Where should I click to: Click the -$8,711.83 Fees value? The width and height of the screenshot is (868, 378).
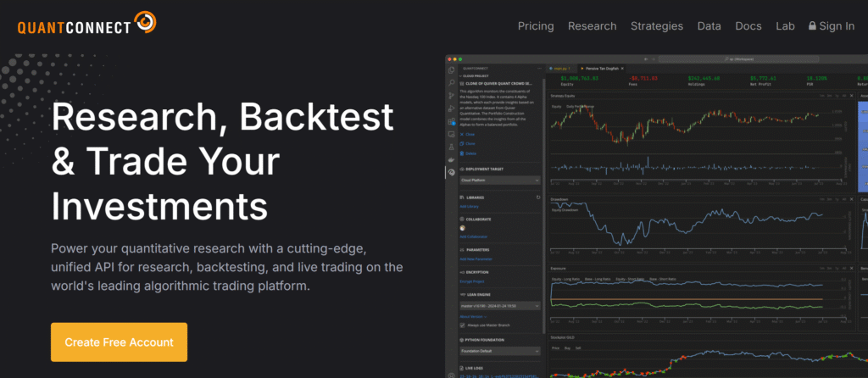pos(643,78)
